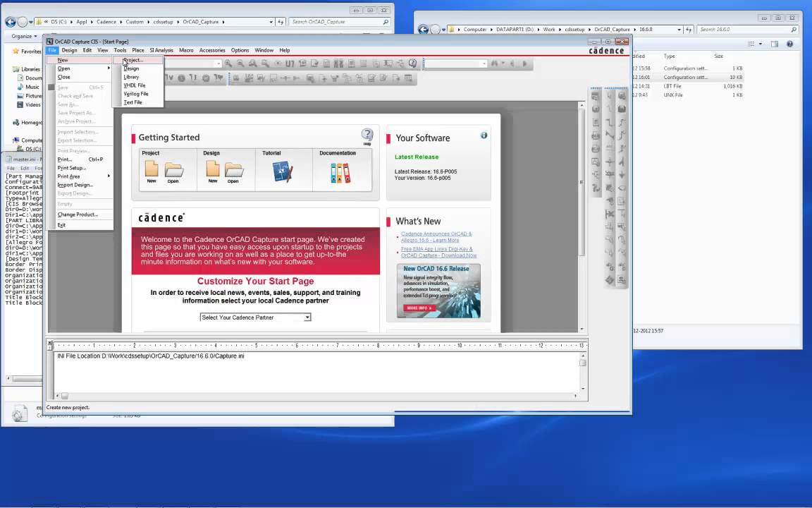This screenshot has width=812, height=508.
Task: Open New OrCAD 16.6 Release banner
Action: tap(438, 290)
